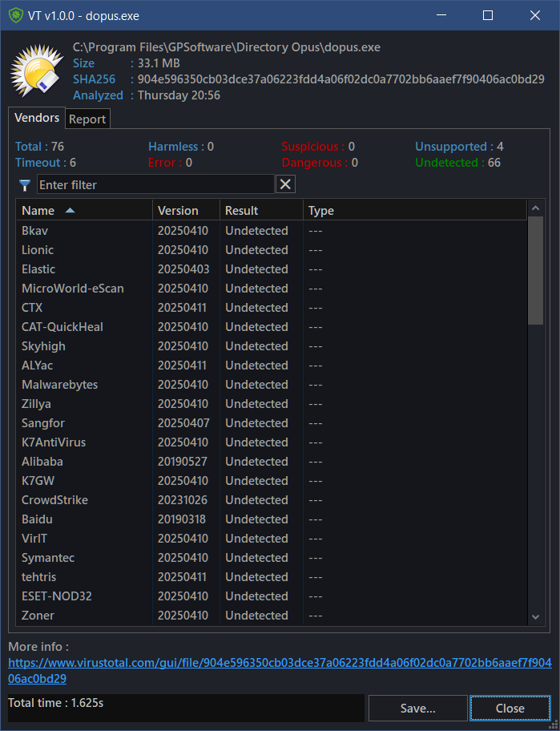This screenshot has height=731, width=560.
Task: Click the VT shield icon in title bar
Action: [15, 15]
